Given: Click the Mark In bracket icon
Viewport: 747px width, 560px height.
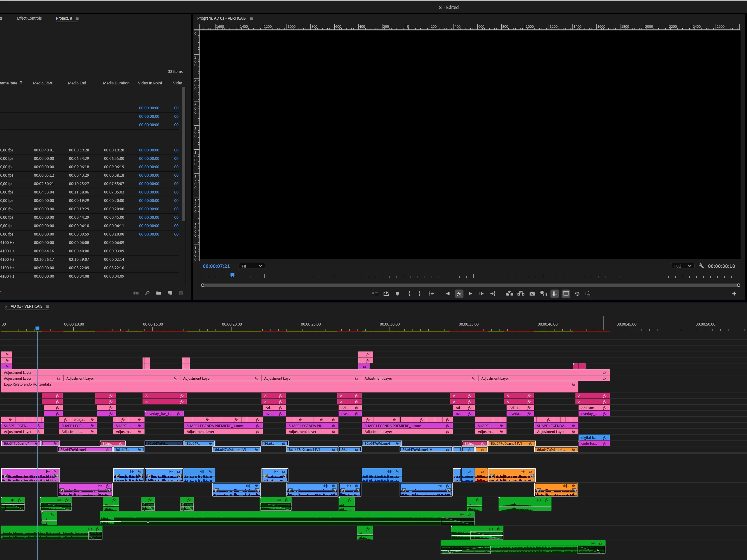Looking at the screenshot, I should point(409,294).
